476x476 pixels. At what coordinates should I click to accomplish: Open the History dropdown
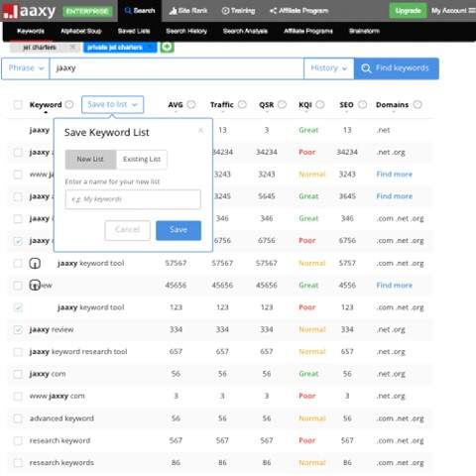(329, 68)
